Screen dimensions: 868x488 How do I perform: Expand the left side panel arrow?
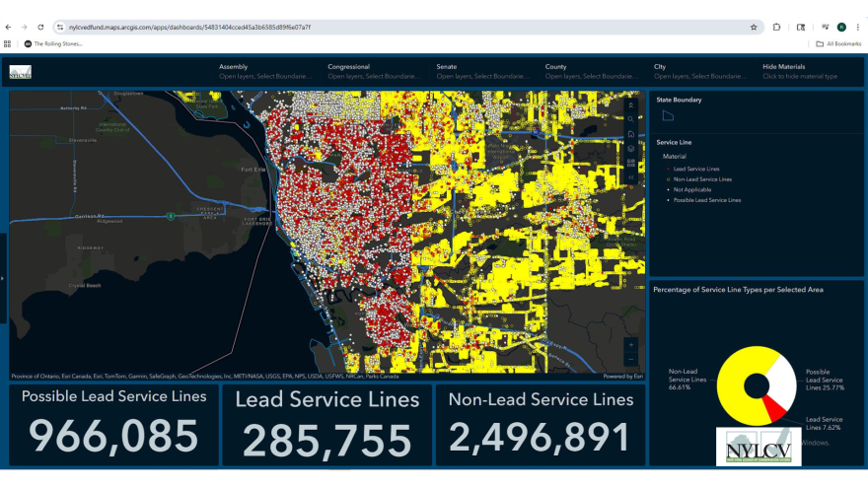pos(3,279)
